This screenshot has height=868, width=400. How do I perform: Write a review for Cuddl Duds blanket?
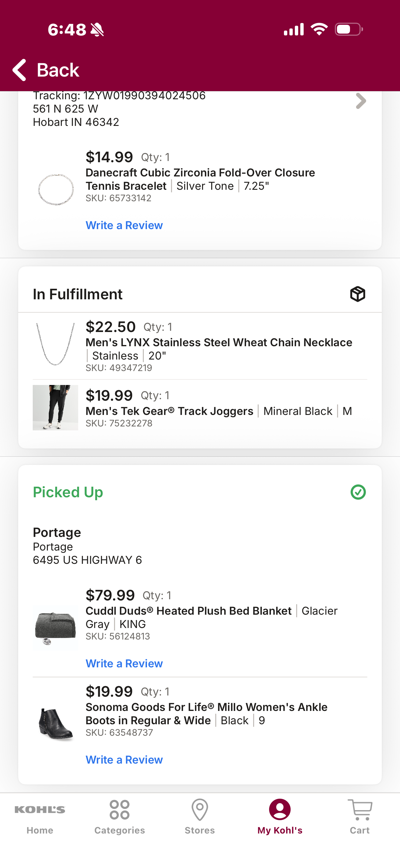pos(124,663)
